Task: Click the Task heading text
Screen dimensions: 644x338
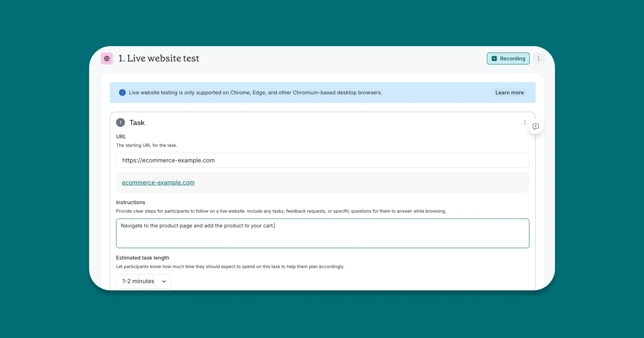Action: (137, 123)
